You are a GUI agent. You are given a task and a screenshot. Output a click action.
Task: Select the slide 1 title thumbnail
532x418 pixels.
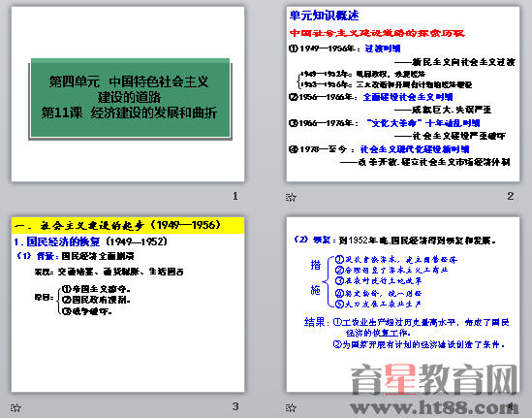(128, 94)
